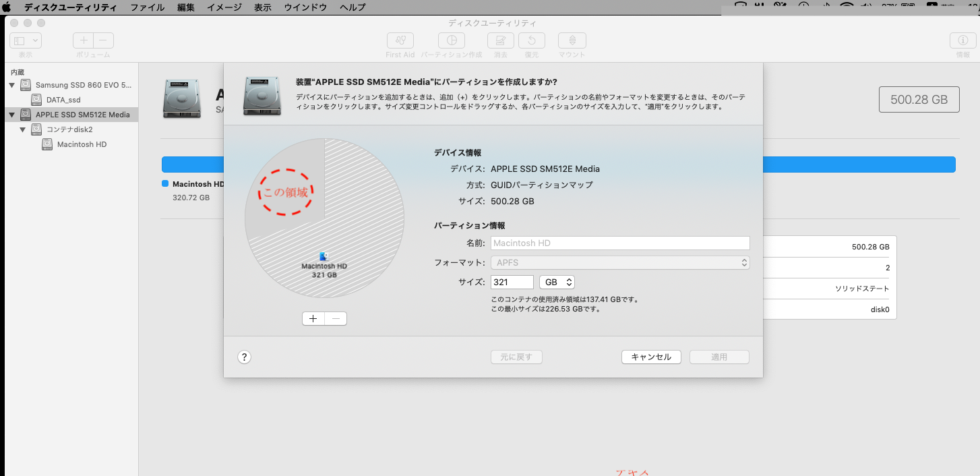Open the GB unit dropdown
This screenshot has height=476, width=980.
coord(557,282)
